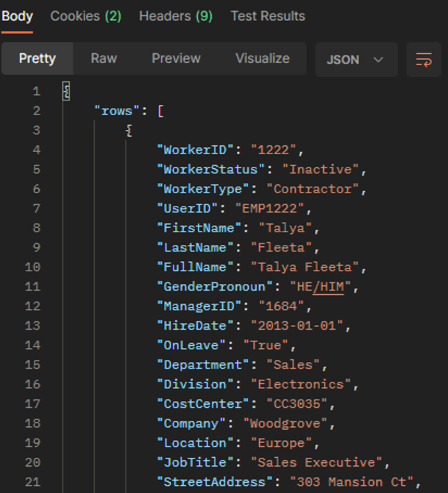
Task: Click line number 10 in the gutter
Action: (33, 267)
